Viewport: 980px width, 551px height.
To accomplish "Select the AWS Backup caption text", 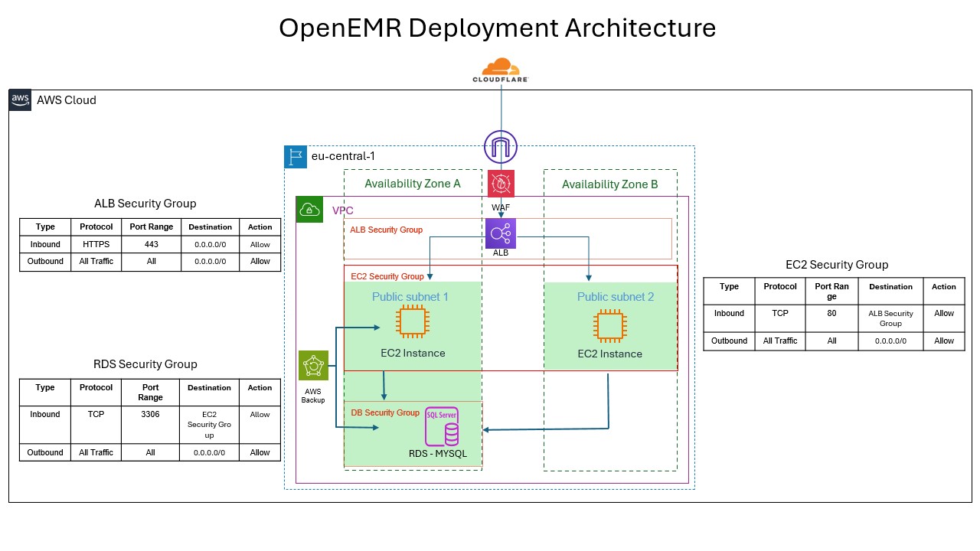I will click(313, 395).
